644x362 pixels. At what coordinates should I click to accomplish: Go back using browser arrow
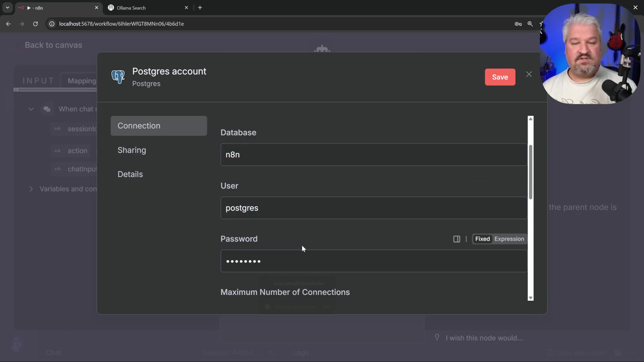click(8, 24)
